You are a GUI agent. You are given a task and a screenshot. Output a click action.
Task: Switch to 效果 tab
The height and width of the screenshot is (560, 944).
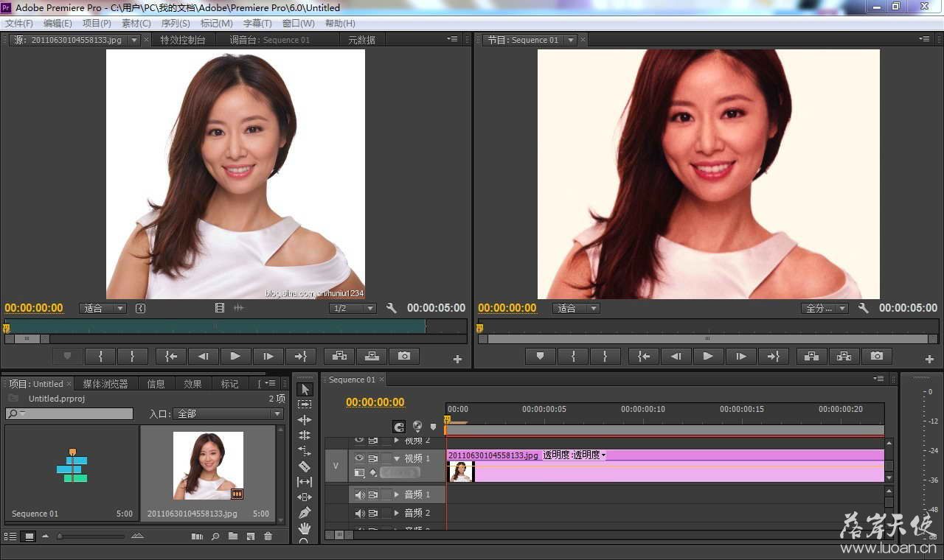click(x=193, y=384)
